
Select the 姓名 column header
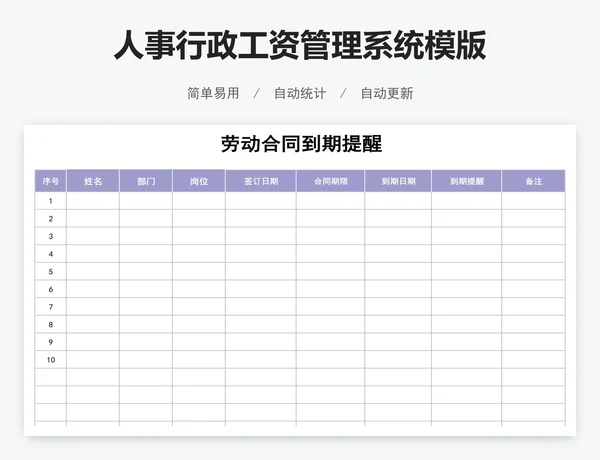pyautogui.click(x=93, y=181)
